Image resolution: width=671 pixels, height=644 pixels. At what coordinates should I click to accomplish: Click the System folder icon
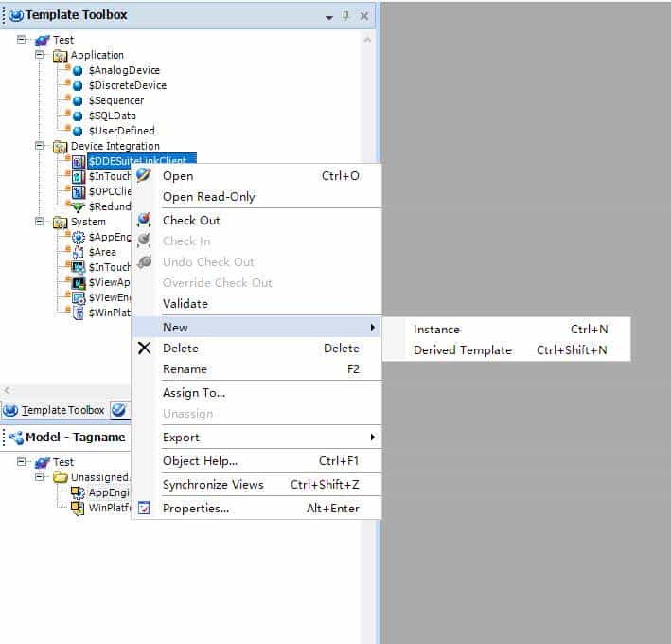[x=60, y=223]
